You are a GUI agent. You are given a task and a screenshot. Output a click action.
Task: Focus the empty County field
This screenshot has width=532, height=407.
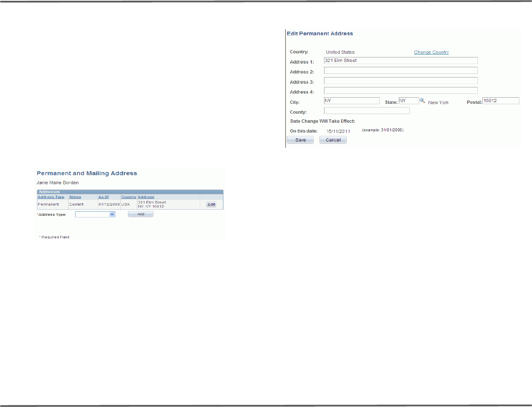367,111
